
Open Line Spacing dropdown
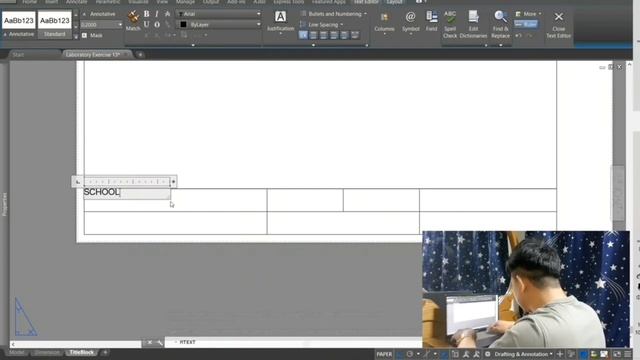[322, 25]
